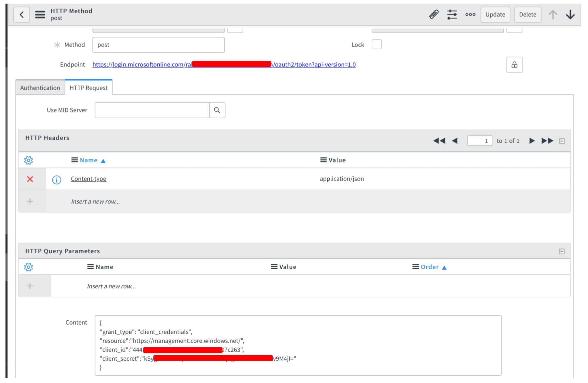Screen dimensions: 588x383
Task: Click the Endpoint lock icon button
Action: (x=514, y=65)
